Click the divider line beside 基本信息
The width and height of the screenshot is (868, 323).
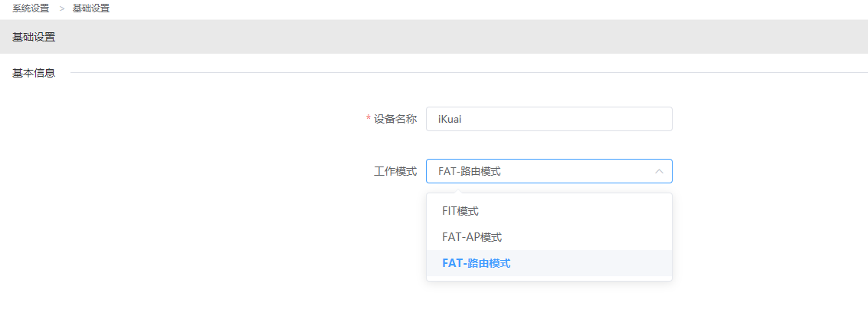pyautogui.click(x=469, y=73)
